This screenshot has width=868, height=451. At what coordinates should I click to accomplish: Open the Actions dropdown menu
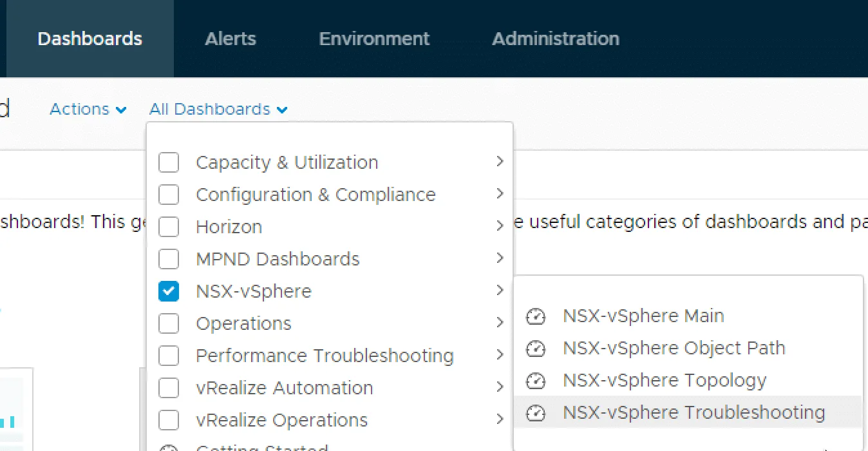pyautogui.click(x=88, y=110)
